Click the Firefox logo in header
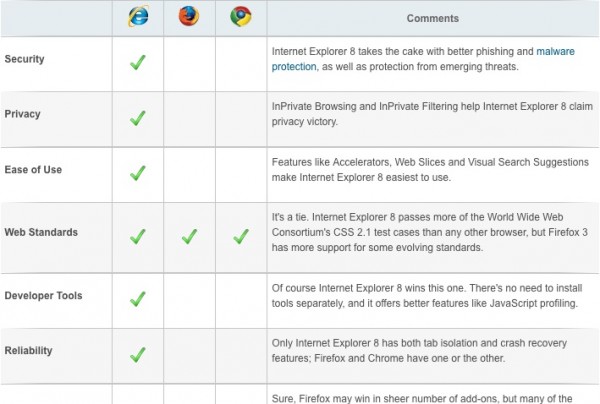 tap(189, 16)
